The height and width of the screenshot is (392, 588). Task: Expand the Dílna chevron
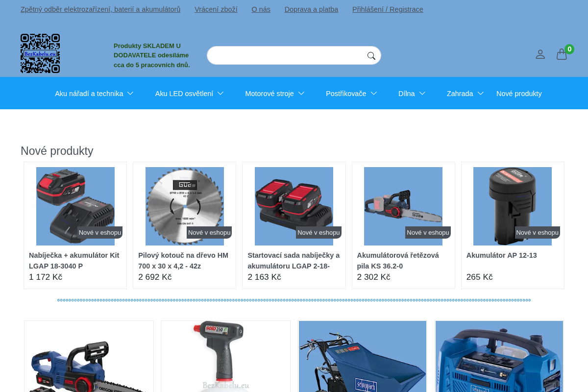tap(422, 94)
